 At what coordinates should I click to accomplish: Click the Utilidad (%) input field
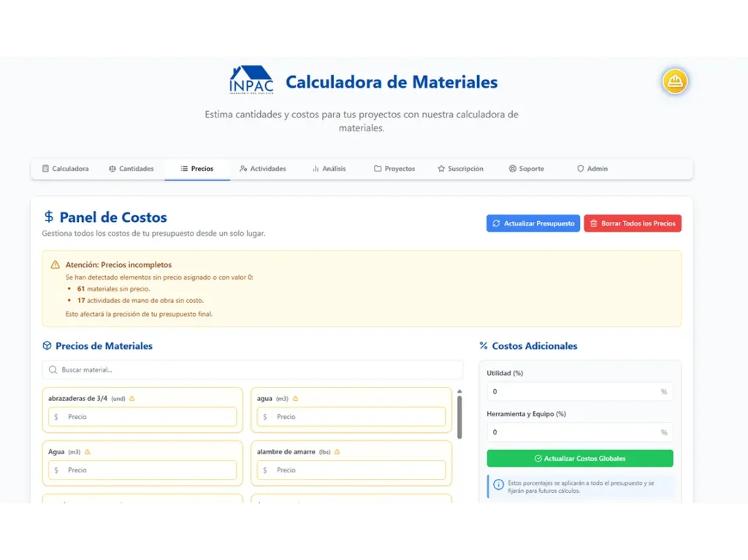tap(573, 392)
